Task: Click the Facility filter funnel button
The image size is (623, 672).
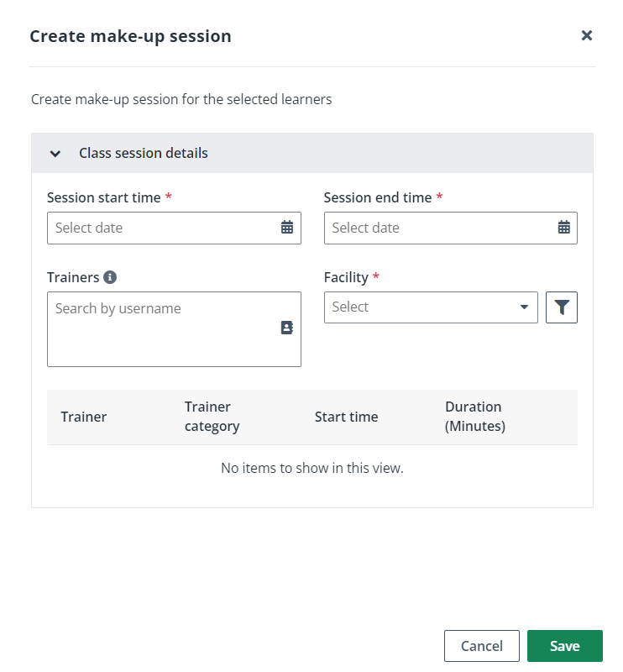Action: [561, 307]
